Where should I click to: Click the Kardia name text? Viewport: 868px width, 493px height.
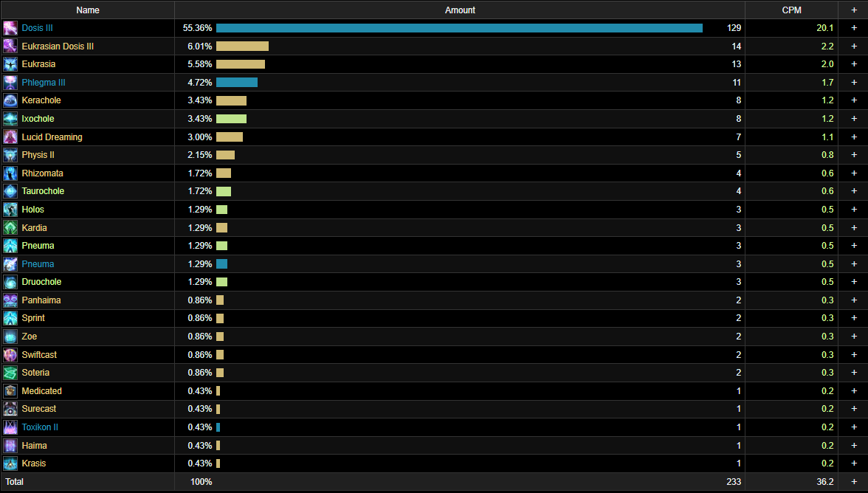coord(34,227)
